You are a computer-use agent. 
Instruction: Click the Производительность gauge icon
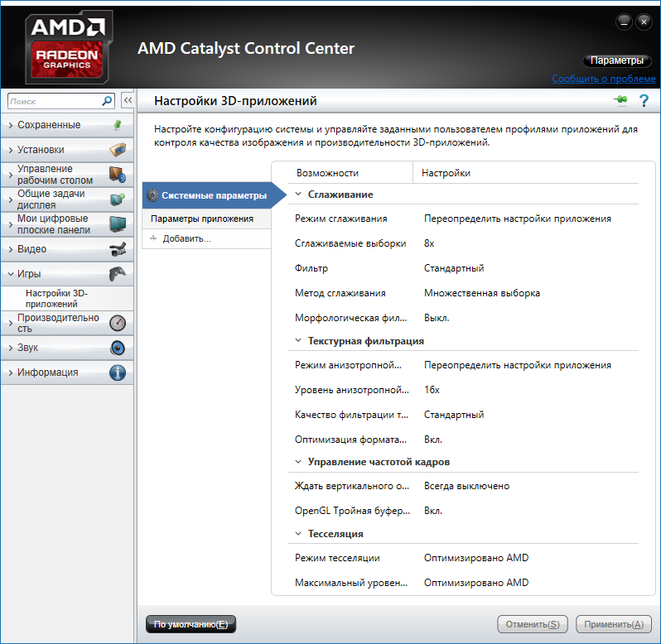[118, 323]
